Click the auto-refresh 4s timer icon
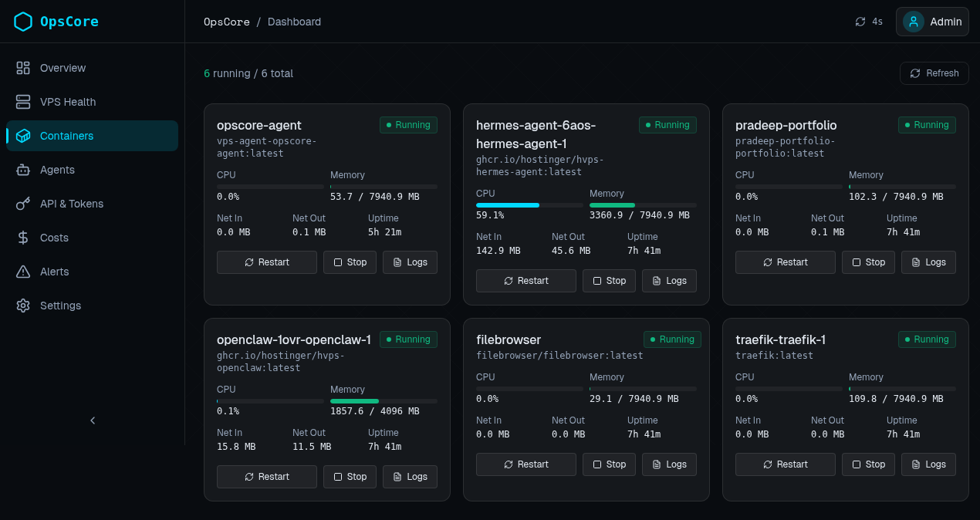Image resolution: width=980 pixels, height=520 pixels. (860, 22)
